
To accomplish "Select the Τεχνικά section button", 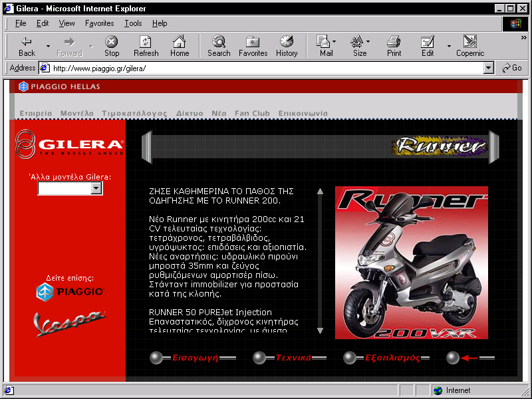I will point(290,358).
